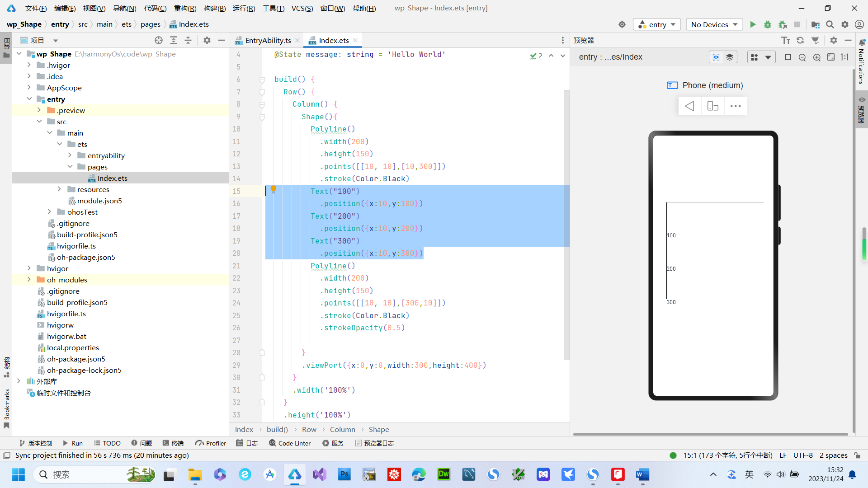This screenshot has width=868, height=488.
Task: Toggle fold marker at Shape() line 9
Action: click(262, 117)
